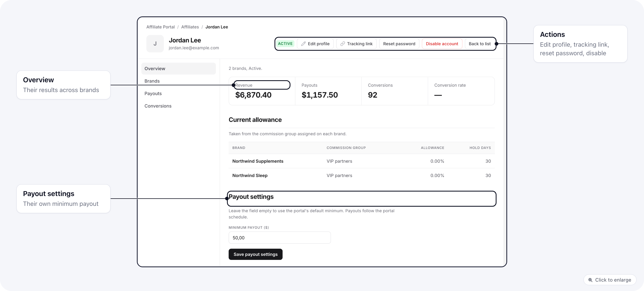Click the pencil icon on Edit profile
The width and height of the screenshot is (644, 291).
tap(303, 44)
